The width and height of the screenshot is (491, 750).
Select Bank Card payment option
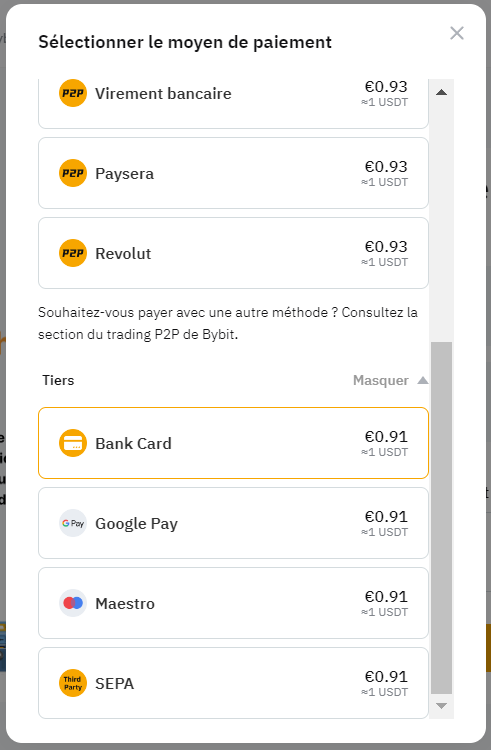click(x=233, y=443)
